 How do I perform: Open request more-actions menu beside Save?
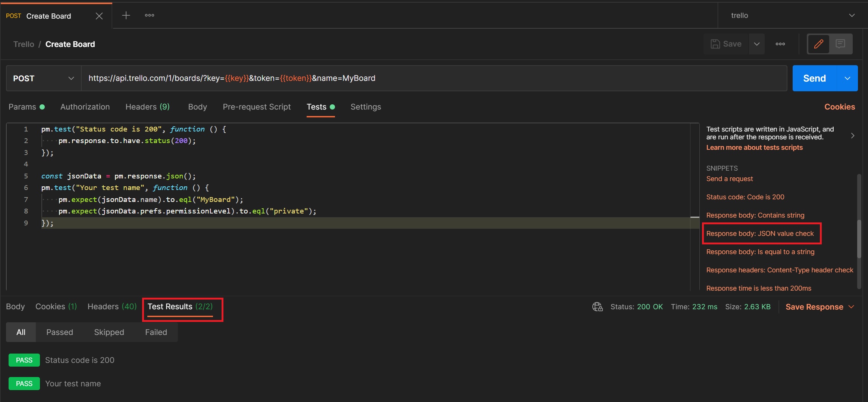(x=780, y=44)
